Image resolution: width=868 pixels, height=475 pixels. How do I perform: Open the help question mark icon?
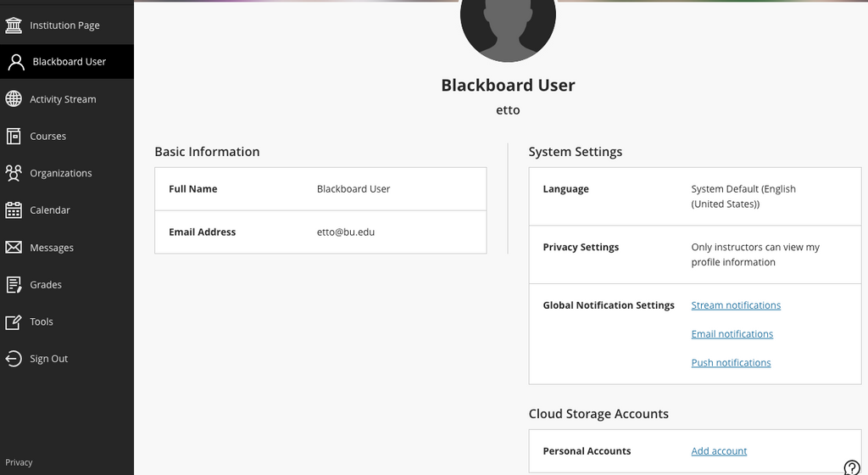pos(852,467)
